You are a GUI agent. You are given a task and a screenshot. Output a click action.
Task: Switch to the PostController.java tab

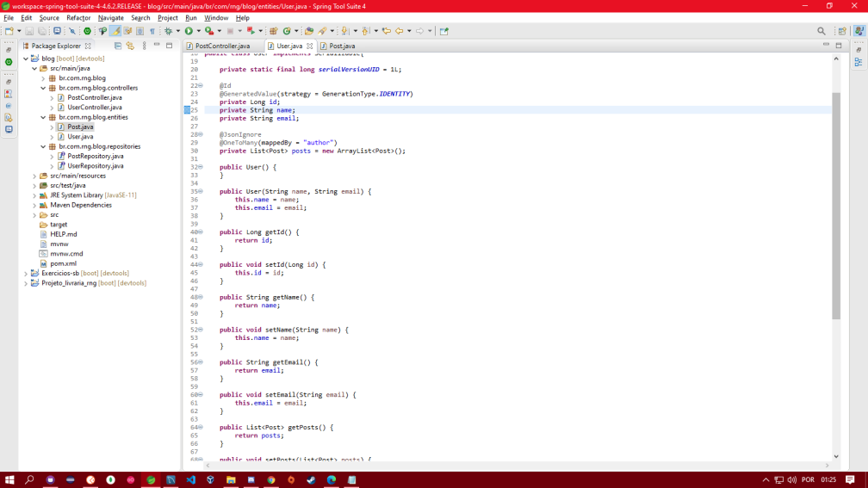tap(222, 46)
